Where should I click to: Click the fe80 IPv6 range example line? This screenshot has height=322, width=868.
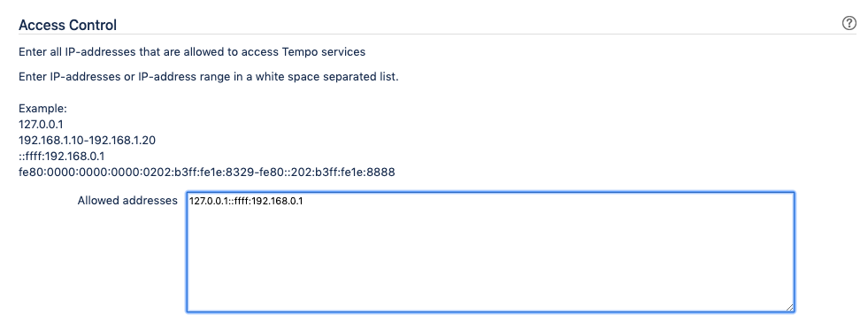point(207,172)
